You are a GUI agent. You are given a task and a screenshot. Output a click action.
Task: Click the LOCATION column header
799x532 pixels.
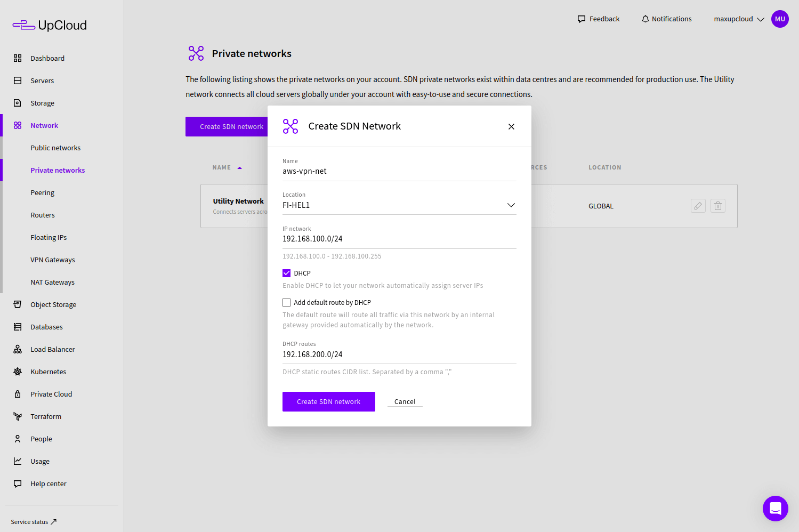coord(605,167)
